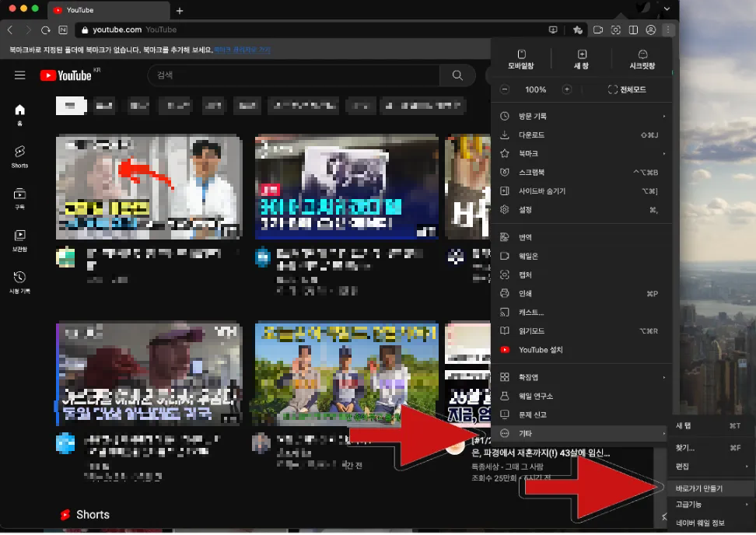The image size is (756, 535).
Task: Open Library (보관함) in sidebar
Action: coord(19,240)
